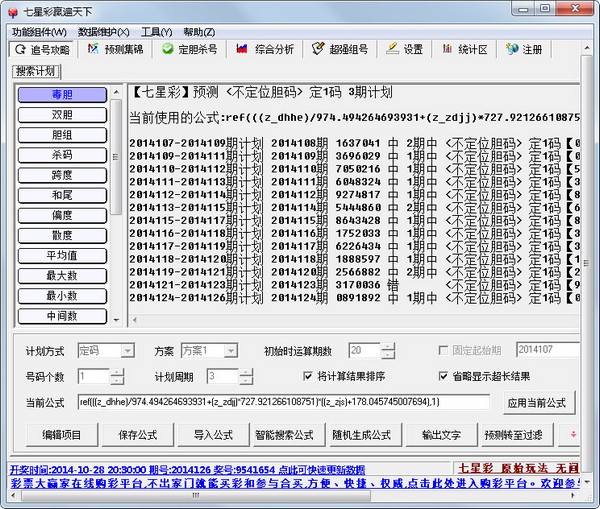Select the 毒胆 plan type

tap(62, 95)
